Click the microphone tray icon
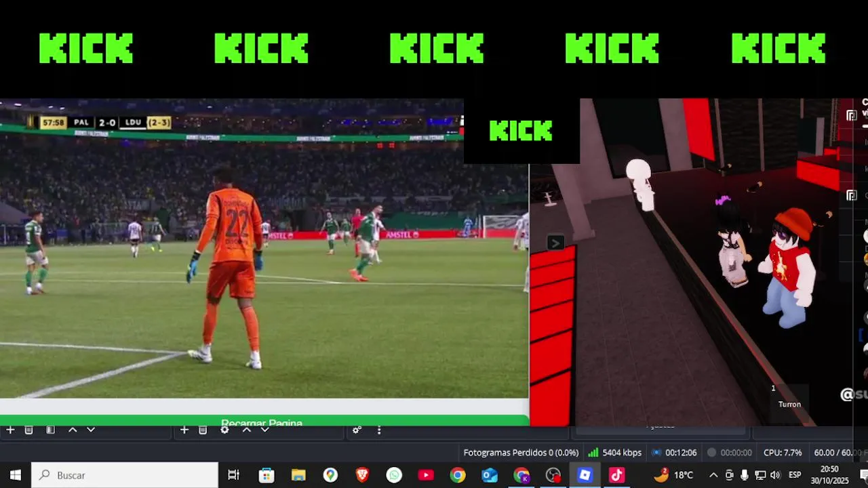 pyautogui.click(x=745, y=475)
